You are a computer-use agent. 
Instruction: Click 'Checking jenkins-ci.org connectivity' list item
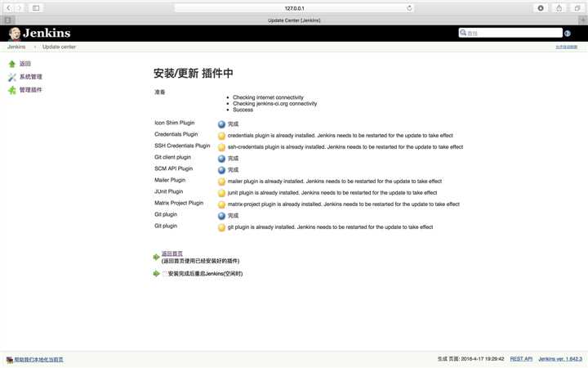pos(275,104)
